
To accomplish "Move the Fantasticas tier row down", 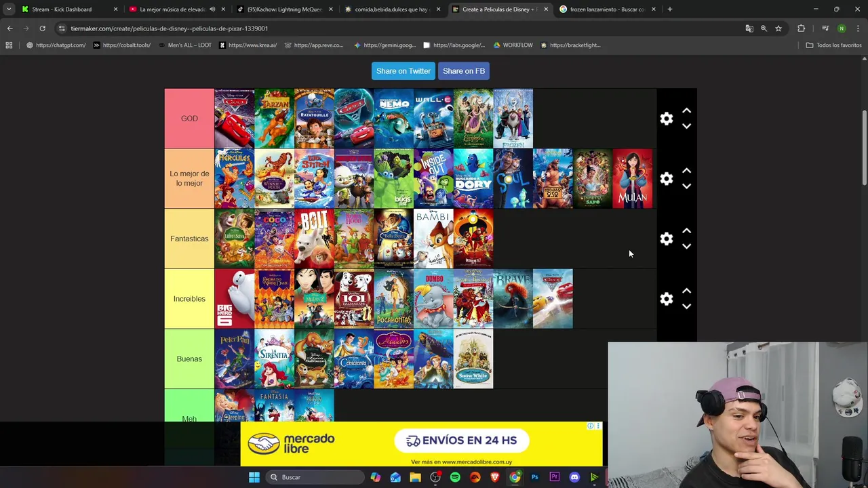I will [686, 247].
